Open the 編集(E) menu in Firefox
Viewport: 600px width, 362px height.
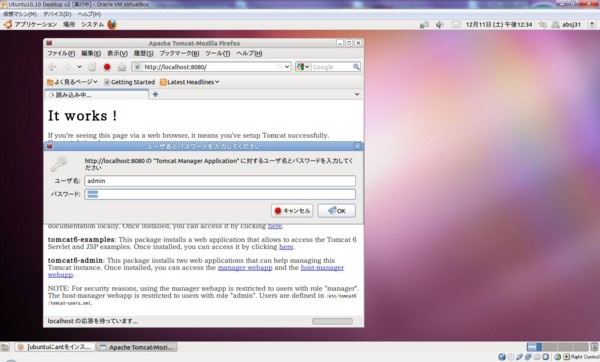pos(91,54)
